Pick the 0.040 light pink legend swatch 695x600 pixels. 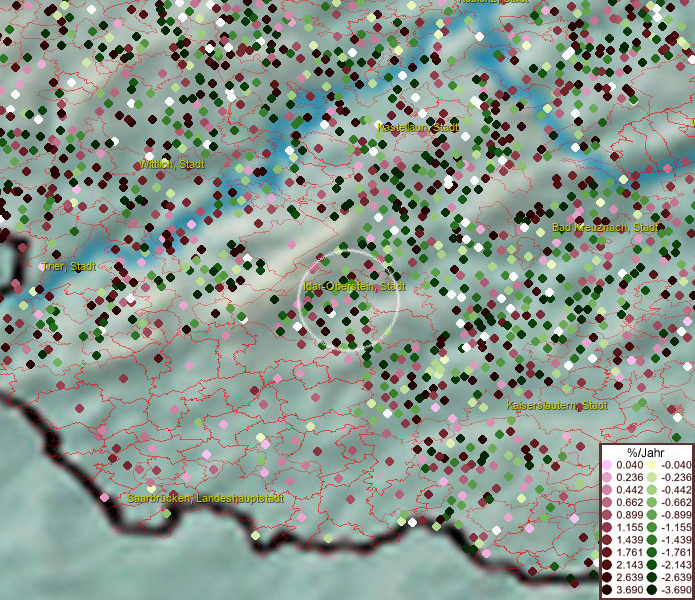tap(607, 465)
